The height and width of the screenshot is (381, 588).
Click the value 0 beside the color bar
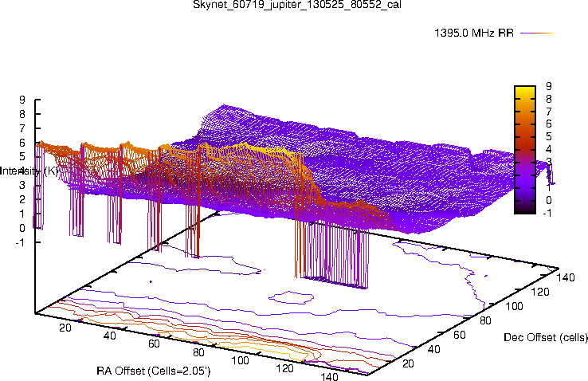coord(549,200)
